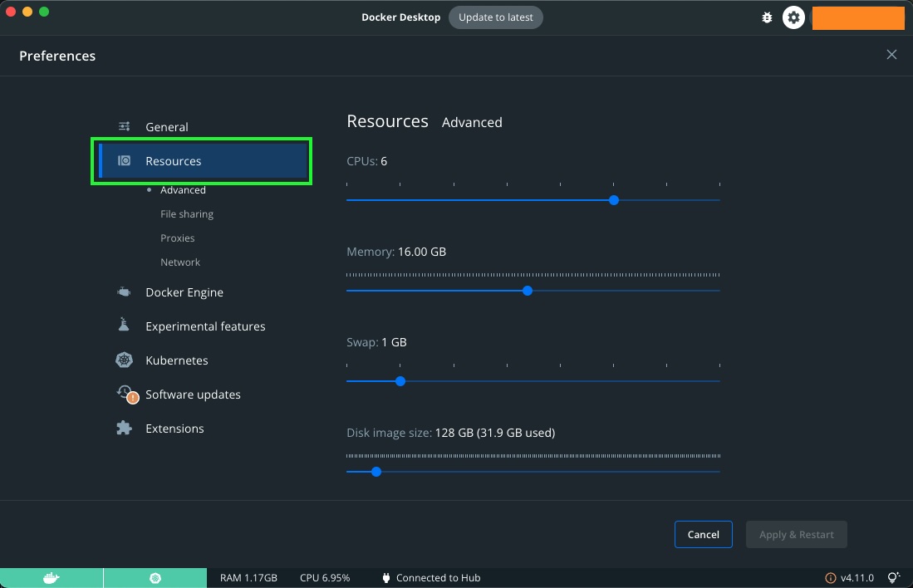Click the Kubernetes status icon in footer
Image resolution: width=913 pixels, height=588 pixels.
(155, 578)
